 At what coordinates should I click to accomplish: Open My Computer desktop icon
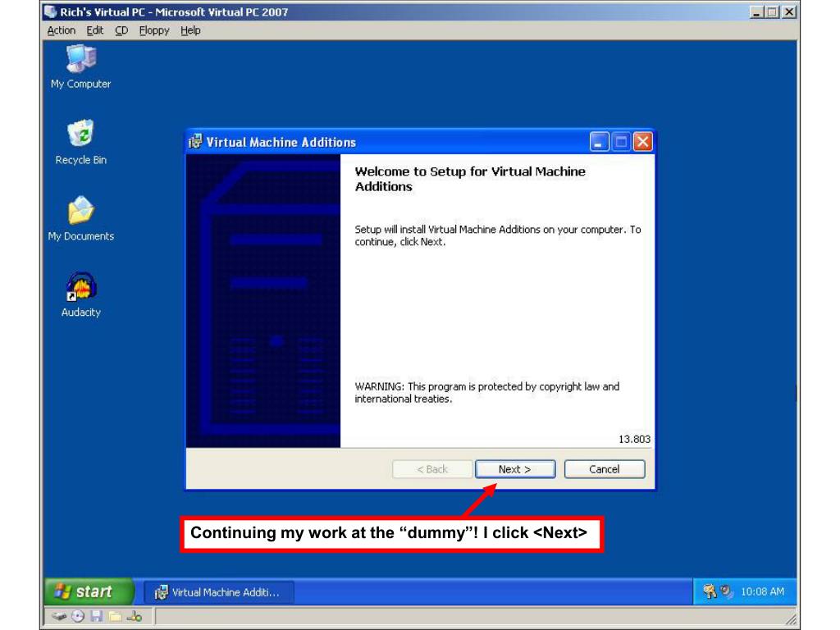tap(81, 67)
